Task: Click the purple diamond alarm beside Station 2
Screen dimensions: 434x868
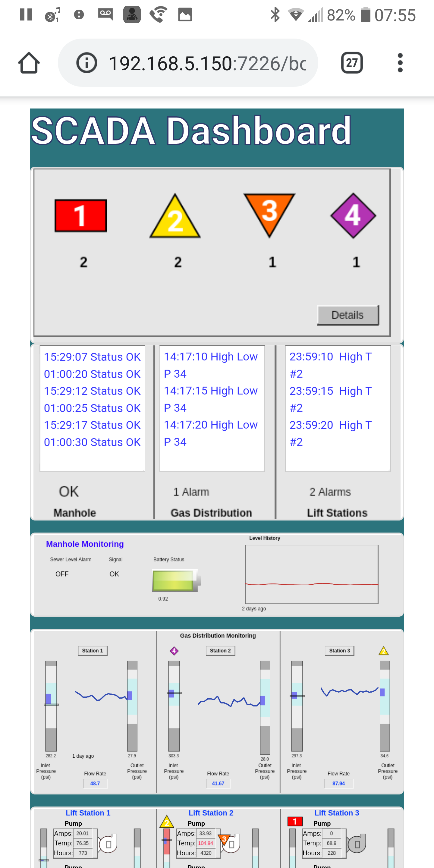Action: [x=174, y=651]
